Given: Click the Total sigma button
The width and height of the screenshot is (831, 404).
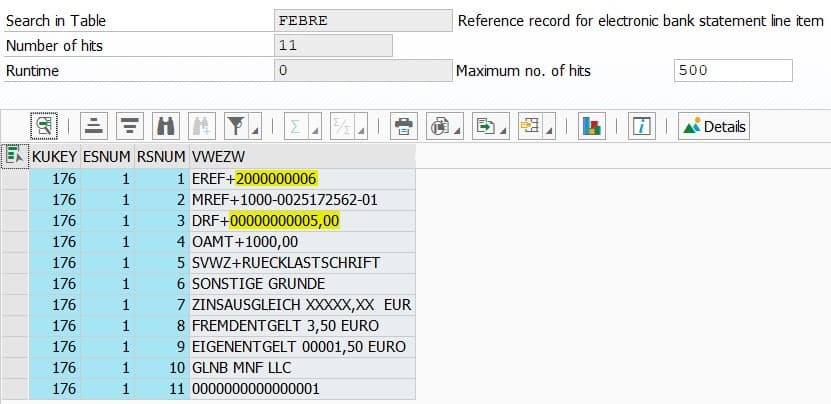Looking at the screenshot, I should [x=303, y=126].
